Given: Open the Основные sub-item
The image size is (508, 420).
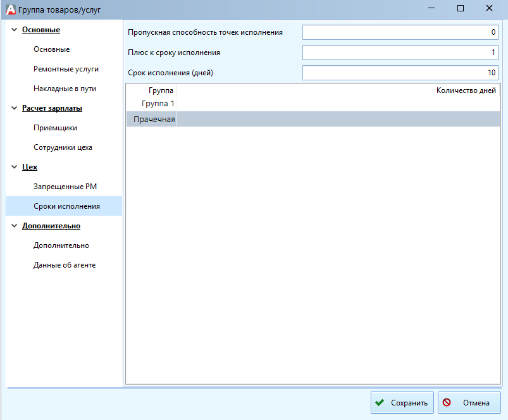Looking at the screenshot, I should click(x=51, y=49).
